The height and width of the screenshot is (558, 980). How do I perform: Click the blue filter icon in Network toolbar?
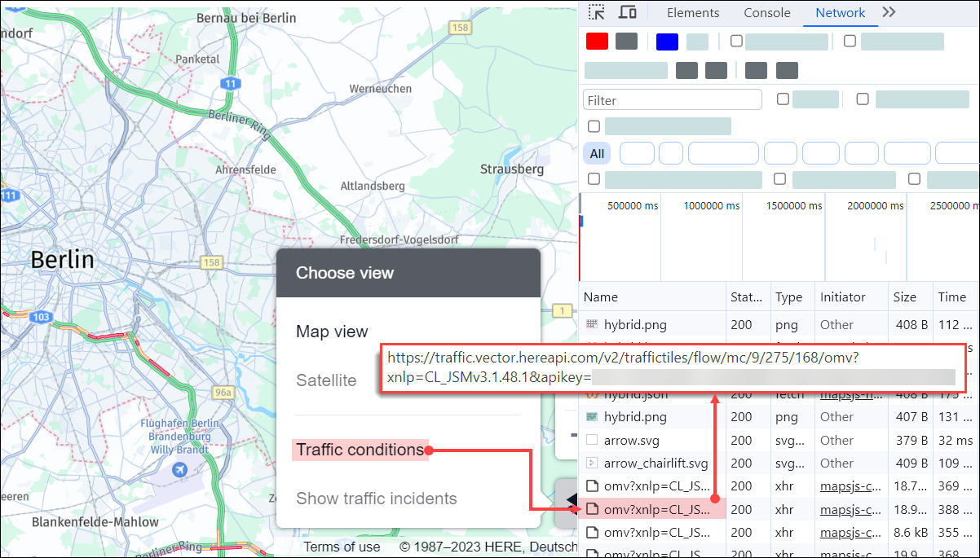667,41
